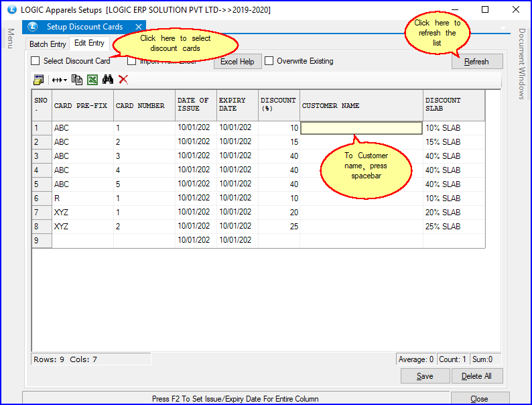532x405 pixels.
Task: Click the Delete All button
Action: click(x=476, y=376)
